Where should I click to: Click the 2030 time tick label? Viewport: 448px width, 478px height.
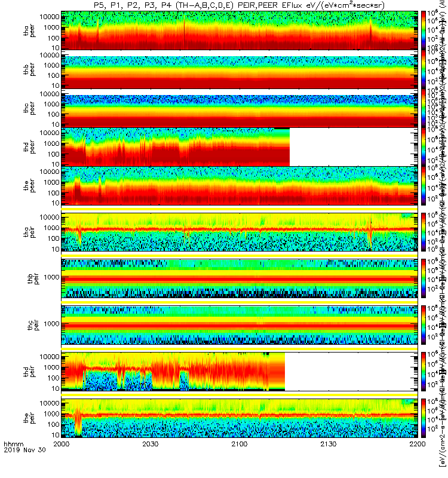tap(151, 444)
